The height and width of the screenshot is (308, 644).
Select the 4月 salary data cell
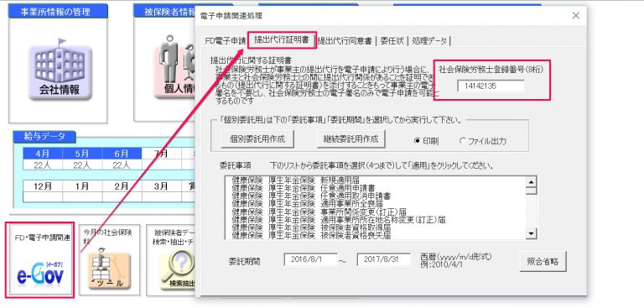click(43, 154)
